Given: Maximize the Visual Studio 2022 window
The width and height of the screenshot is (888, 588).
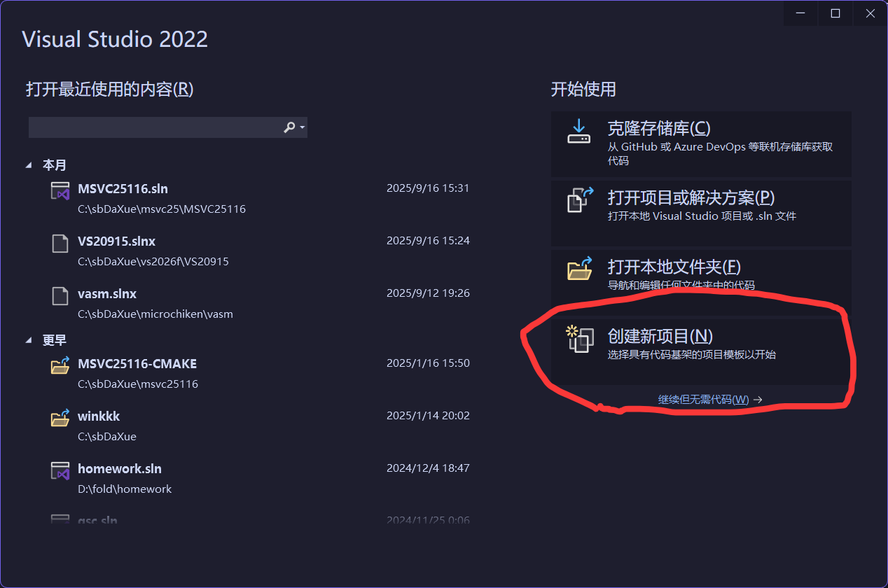Looking at the screenshot, I should click(835, 13).
